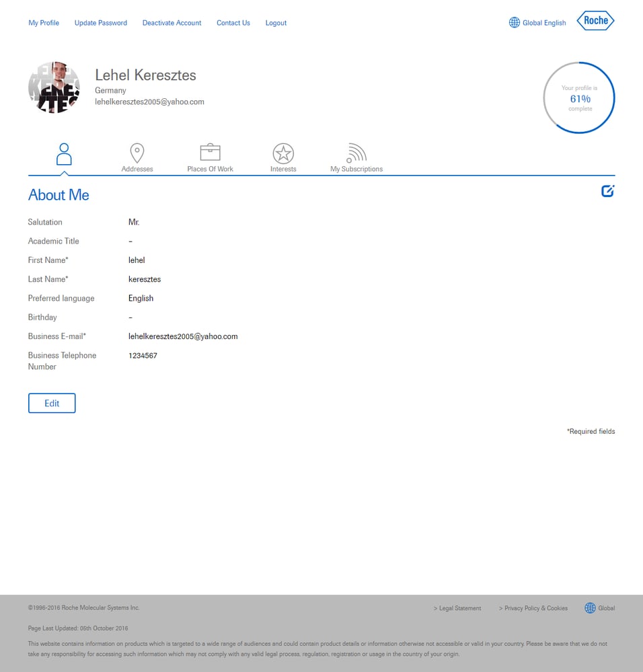643x672 pixels.
Task: Click the Birthday field label
Action: [42, 318]
